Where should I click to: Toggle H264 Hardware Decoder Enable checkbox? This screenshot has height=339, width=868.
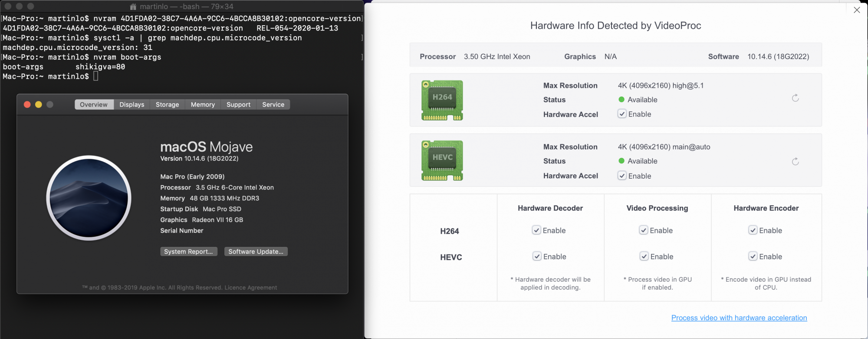tap(536, 230)
